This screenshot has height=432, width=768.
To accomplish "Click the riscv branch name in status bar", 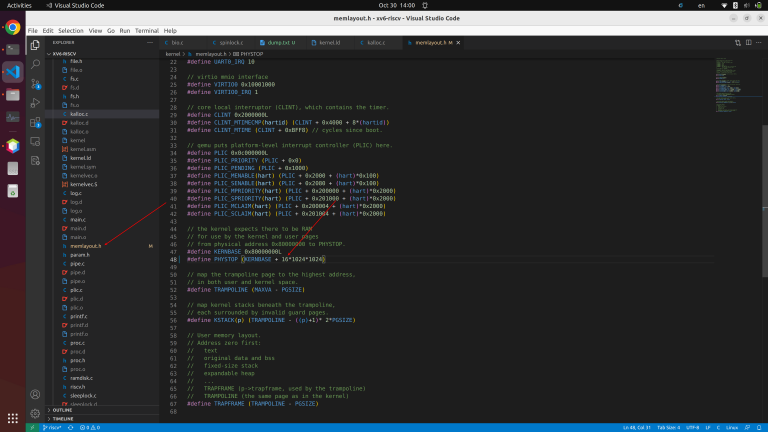I will pyautogui.click(x=52, y=428).
